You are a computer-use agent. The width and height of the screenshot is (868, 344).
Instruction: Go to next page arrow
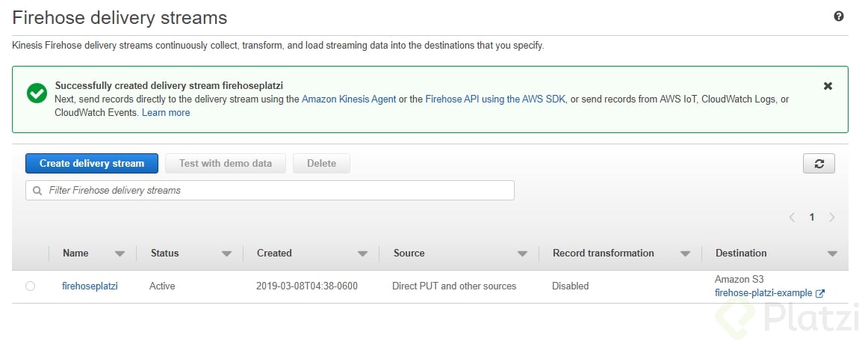pyautogui.click(x=831, y=217)
